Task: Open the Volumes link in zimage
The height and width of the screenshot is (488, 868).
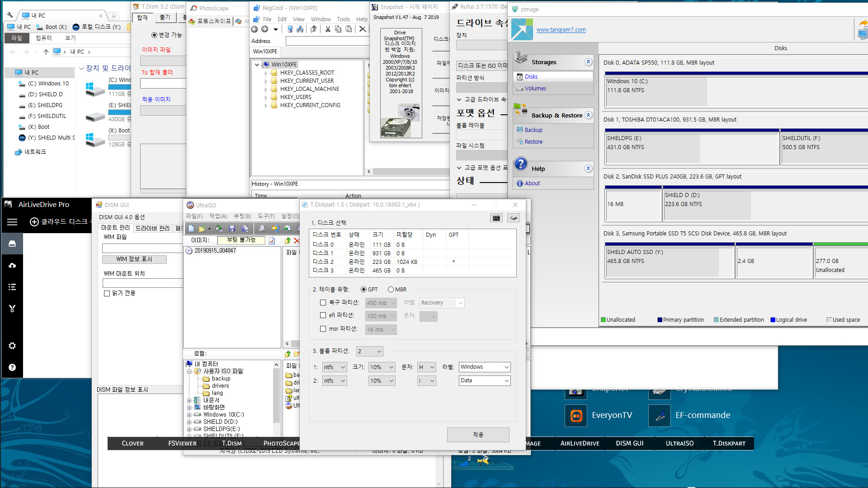Action: (x=535, y=89)
